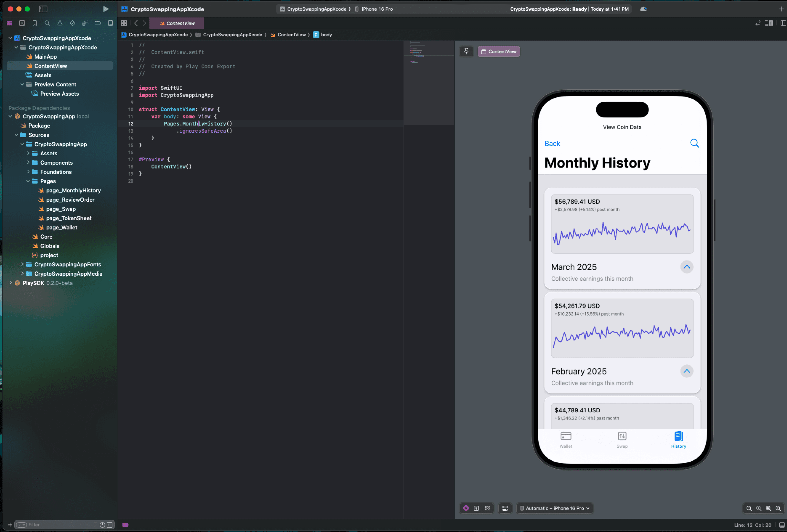Open the Bookmark navigator
The image size is (787, 532).
coord(35,23)
